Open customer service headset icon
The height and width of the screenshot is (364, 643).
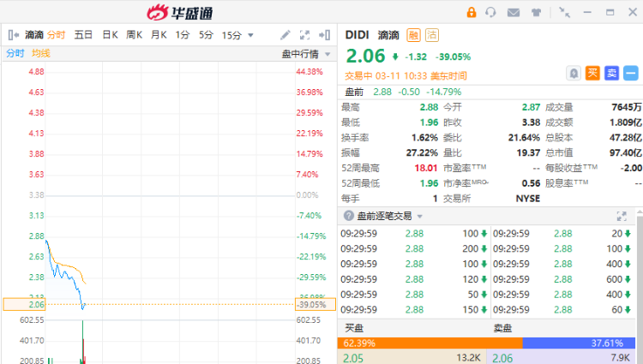pyautogui.click(x=491, y=12)
